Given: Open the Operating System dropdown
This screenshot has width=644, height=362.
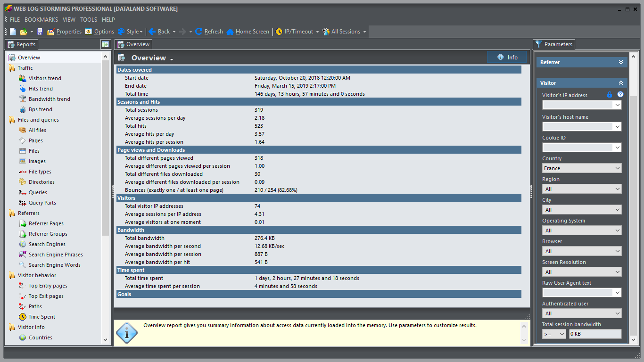Looking at the screenshot, I should 582,230.
